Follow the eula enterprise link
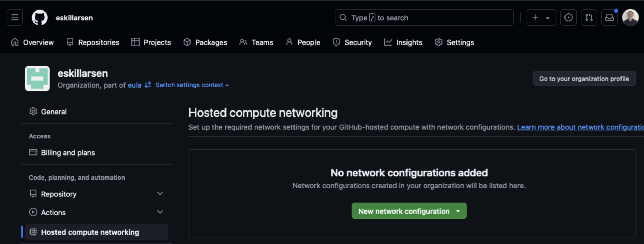Viewport: 644px width, 244px height. point(134,85)
